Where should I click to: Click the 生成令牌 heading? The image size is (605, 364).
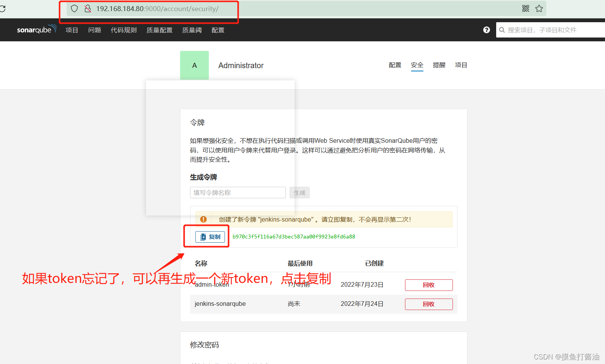pyautogui.click(x=203, y=177)
